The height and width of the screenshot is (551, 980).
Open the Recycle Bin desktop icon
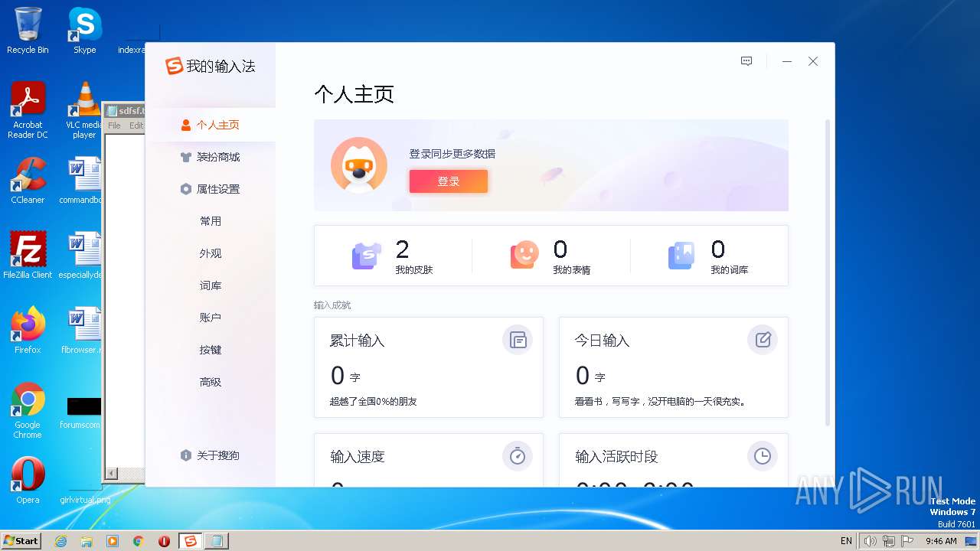pyautogui.click(x=28, y=31)
